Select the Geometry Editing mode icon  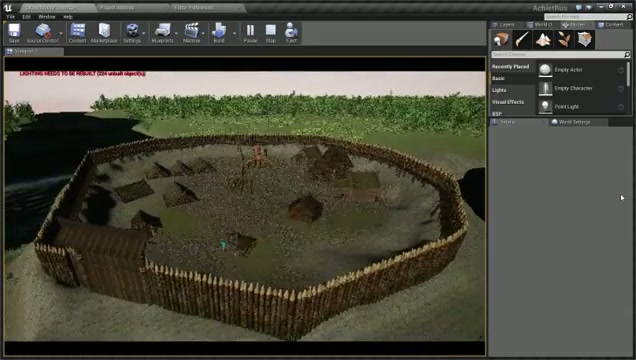coord(584,39)
